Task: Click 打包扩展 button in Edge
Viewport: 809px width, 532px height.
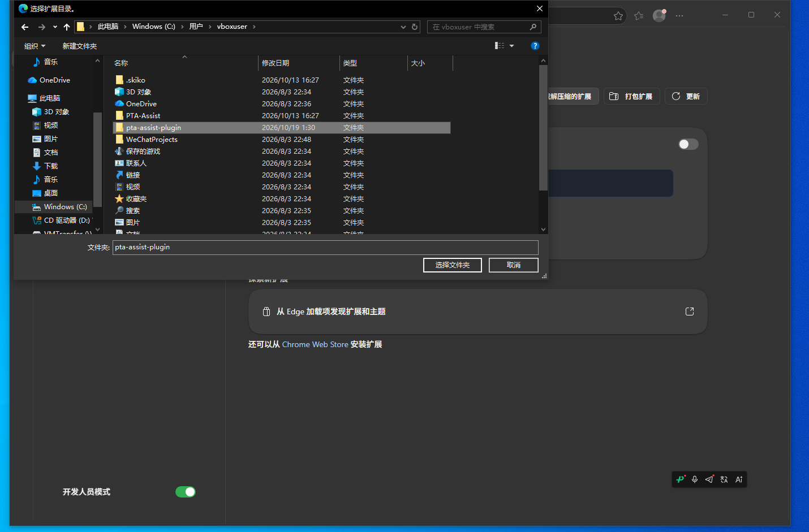Action: pos(632,96)
